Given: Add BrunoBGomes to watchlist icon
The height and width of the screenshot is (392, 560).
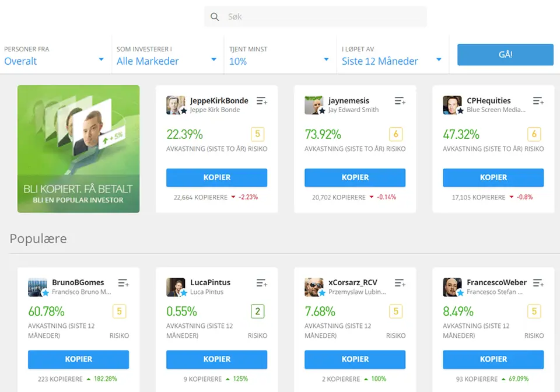Looking at the screenshot, I should [124, 283].
